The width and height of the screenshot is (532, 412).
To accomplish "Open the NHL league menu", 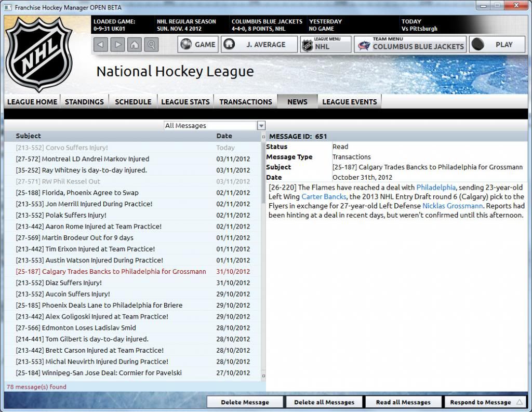I will click(x=326, y=45).
